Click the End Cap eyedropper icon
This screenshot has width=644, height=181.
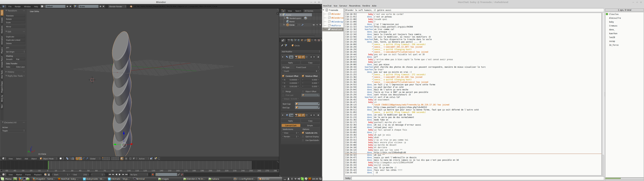tap(318, 107)
